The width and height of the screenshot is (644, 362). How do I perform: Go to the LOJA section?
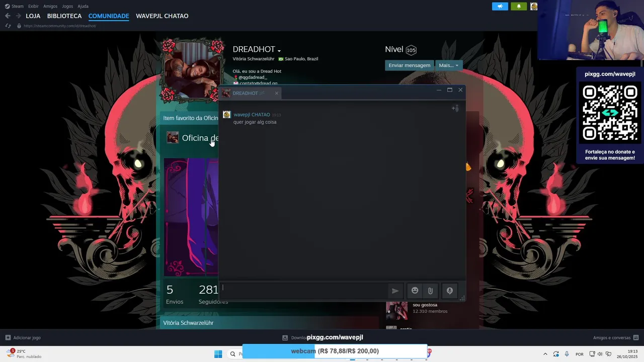pos(33,16)
